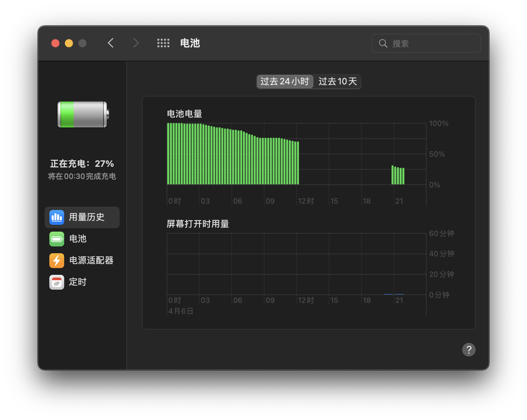
Task: Open the show-all preferences grid icon
Action: tap(163, 43)
